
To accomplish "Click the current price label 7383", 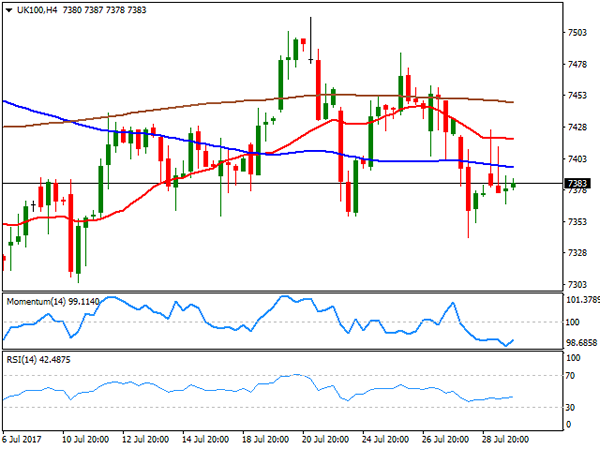I will coord(577,183).
